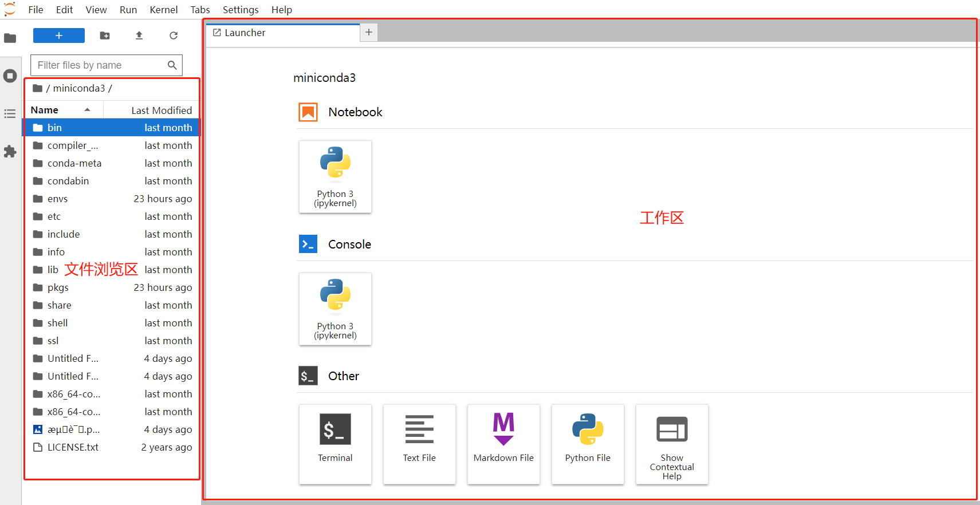Viewport: 980px width, 505px height.
Task: Create a new folder with toolbar icon
Action: [105, 35]
